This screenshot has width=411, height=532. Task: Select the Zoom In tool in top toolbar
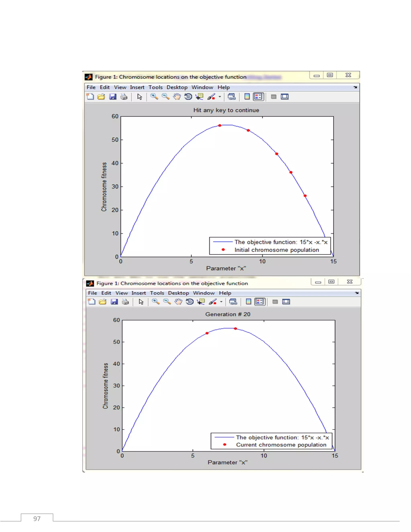pos(154,97)
